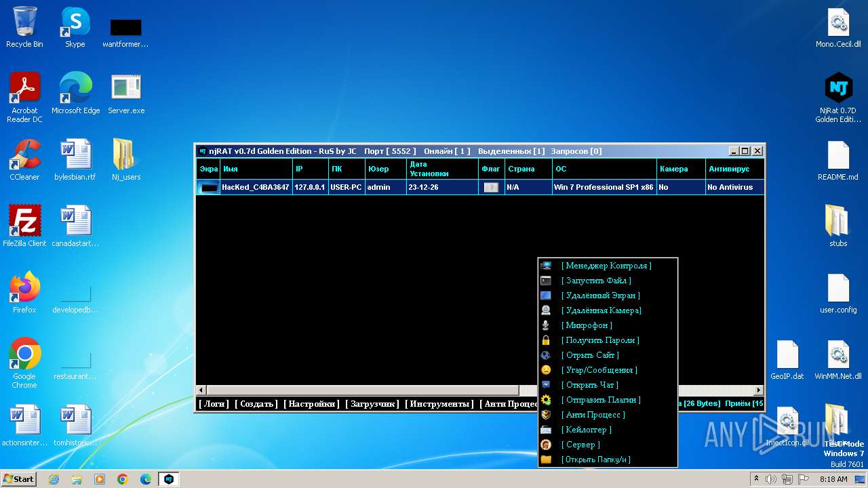868x488 pixels.
Task: Click the Дата Установки column header
Action: point(443,169)
